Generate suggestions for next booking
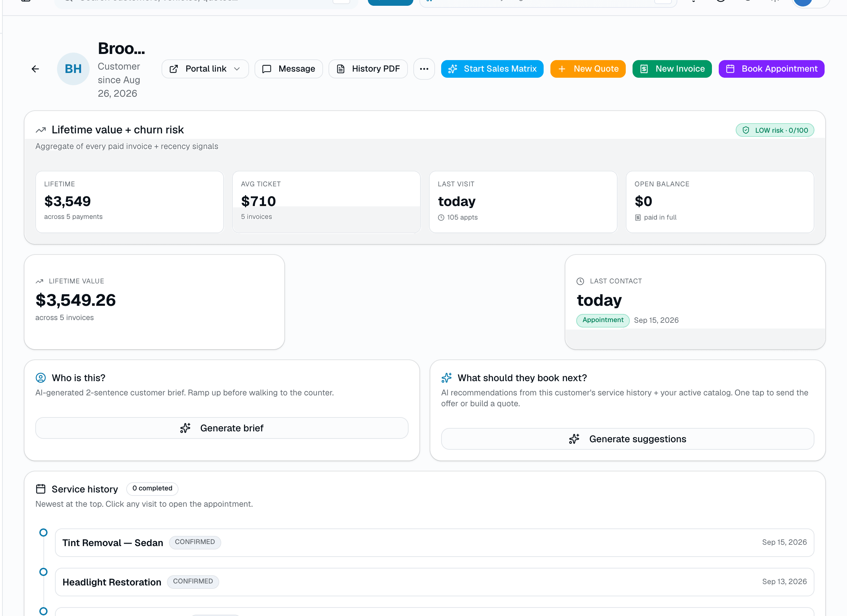Screen dimensions: 847x616 tap(627, 439)
